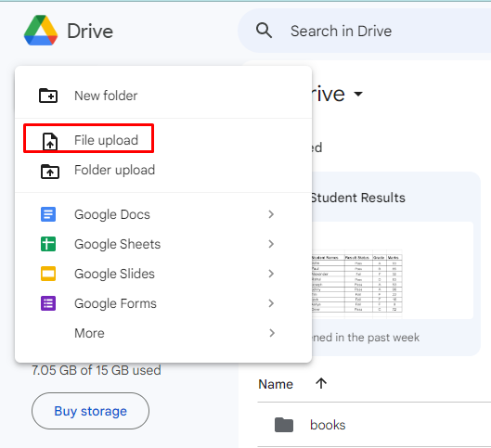Expand the Google Slides submenu arrow
Viewport: 491px width, 448px height.
click(271, 274)
